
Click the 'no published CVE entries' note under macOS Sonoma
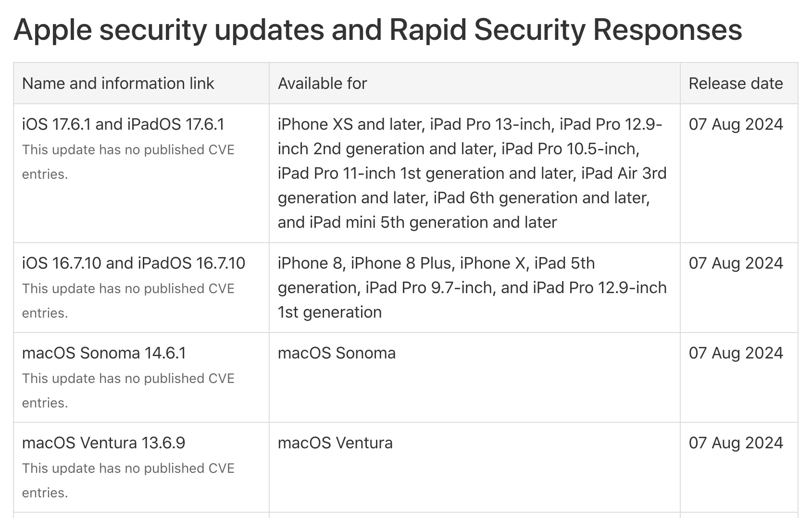[x=128, y=391]
